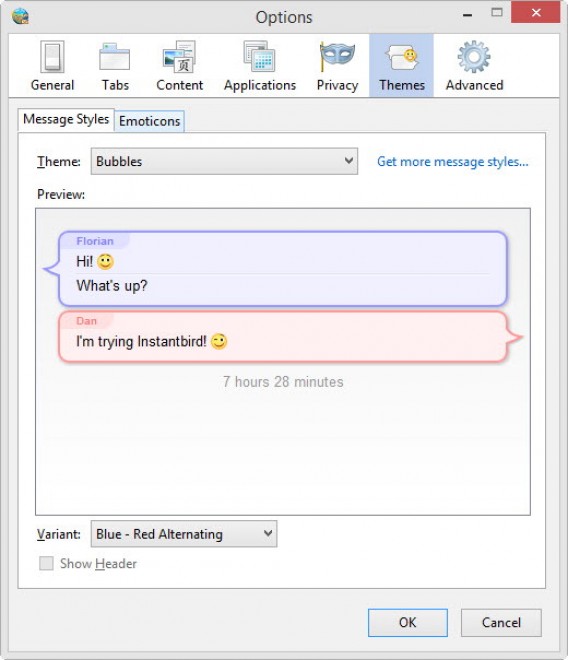Confirm with the OK button
Screen dimensions: 568x660
tap(408, 622)
